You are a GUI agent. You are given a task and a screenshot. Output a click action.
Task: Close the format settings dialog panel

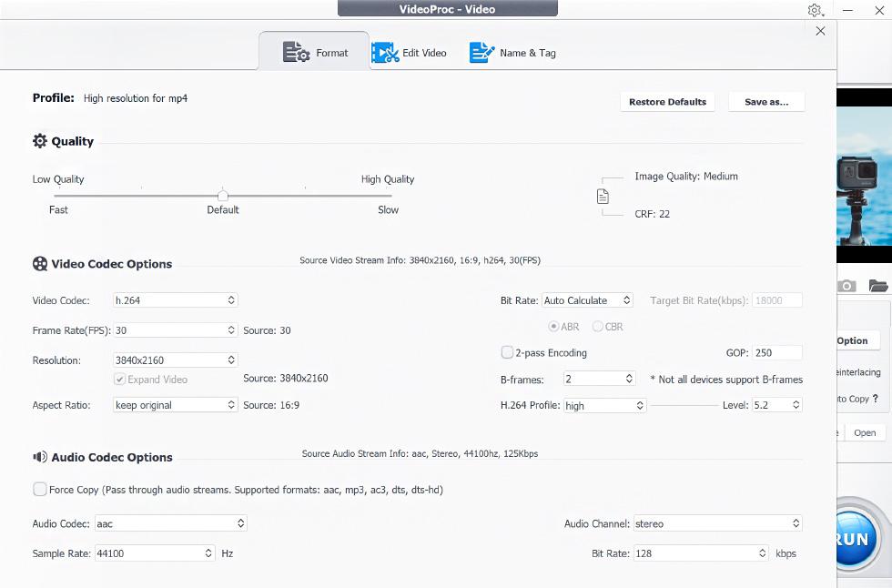click(820, 31)
